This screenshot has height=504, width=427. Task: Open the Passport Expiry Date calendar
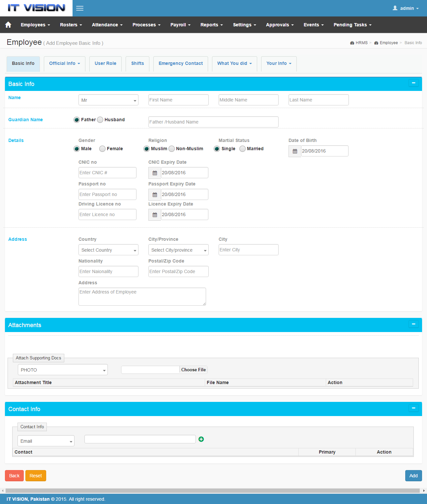[x=154, y=194]
